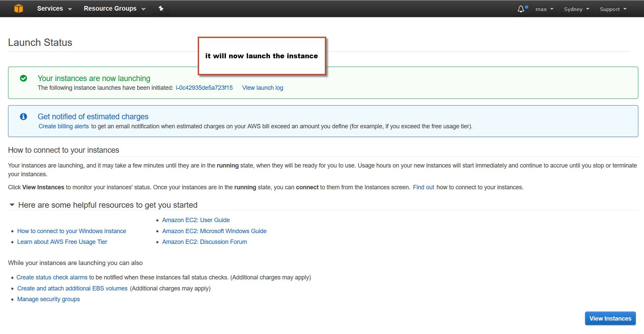The height and width of the screenshot is (334, 644).
Task: Open instance ID i-0c42935de5a723f15 link
Action: click(204, 88)
